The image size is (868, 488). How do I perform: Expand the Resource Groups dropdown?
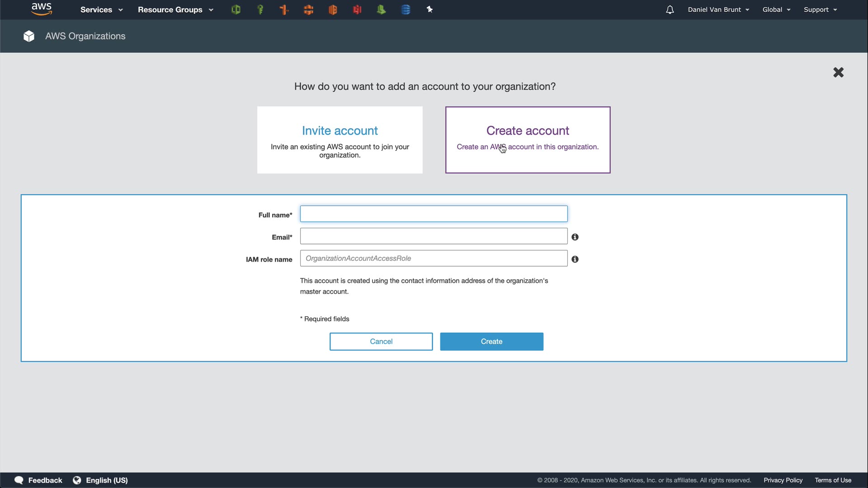pyautogui.click(x=175, y=9)
